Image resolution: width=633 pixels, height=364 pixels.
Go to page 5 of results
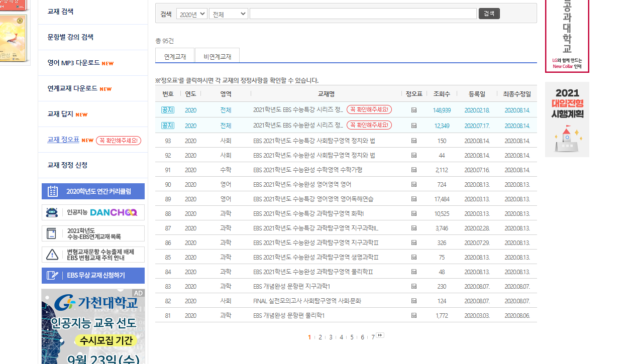pos(352,337)
